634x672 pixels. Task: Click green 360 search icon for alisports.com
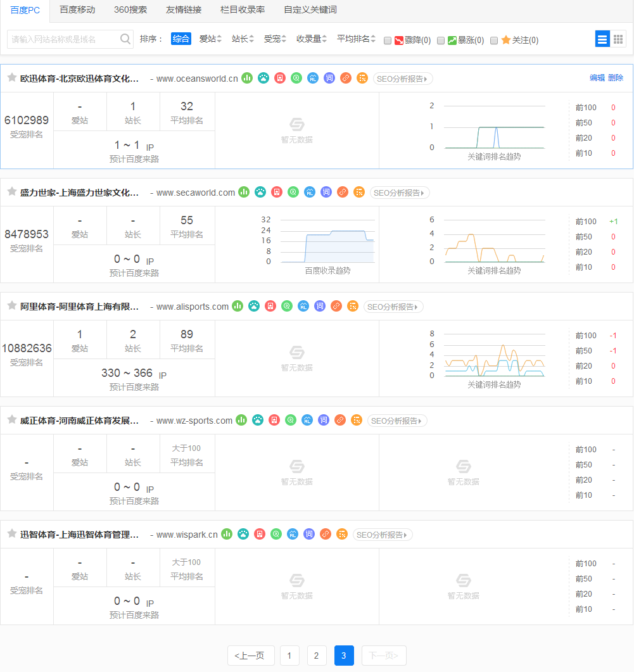coord(287,306)
